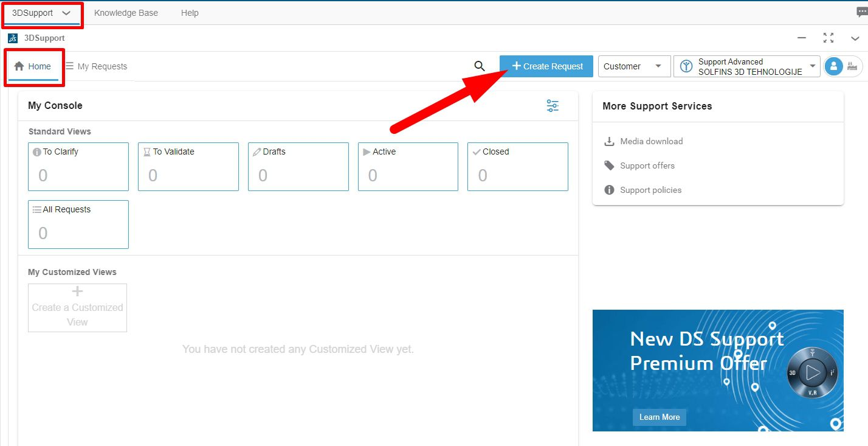
Task: Open the Support Advanced offer icon
Action: coord(685,66)
